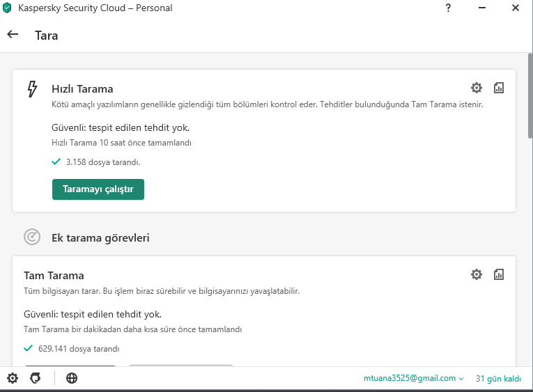Click green checkmark beside 629.141 dosya
The image size is (533, 392).
[28, 348]
